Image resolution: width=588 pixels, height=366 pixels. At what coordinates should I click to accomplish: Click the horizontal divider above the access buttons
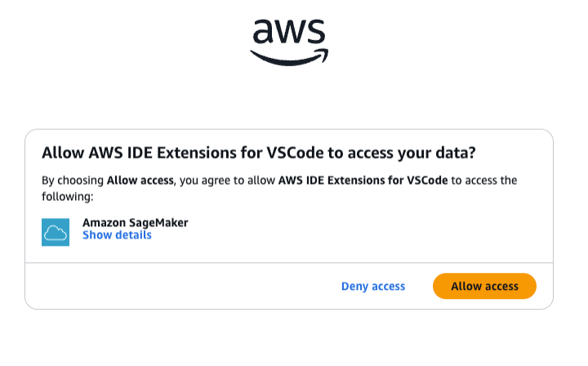point(289,263)
